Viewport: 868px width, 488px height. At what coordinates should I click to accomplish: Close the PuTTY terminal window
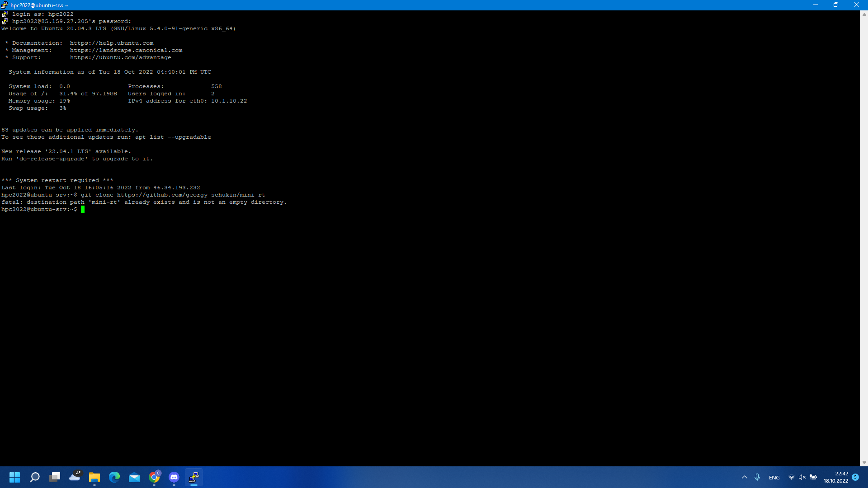(x=857, y=5)
